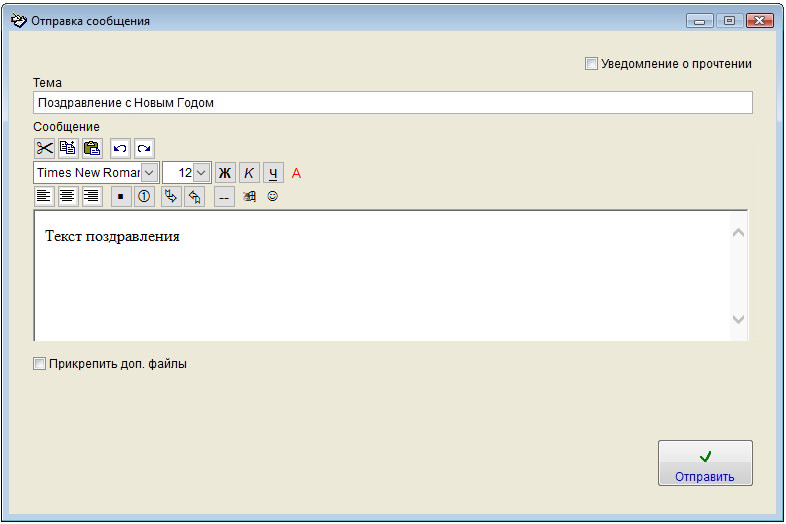Screen dimensions: 786x524
Task: Open the font size 12 dropdown
Action: pos(201,173)
